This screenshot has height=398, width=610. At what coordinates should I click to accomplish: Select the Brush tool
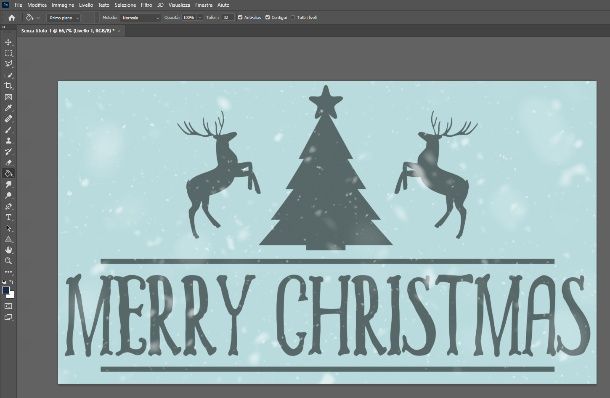(x=9, y=130)
